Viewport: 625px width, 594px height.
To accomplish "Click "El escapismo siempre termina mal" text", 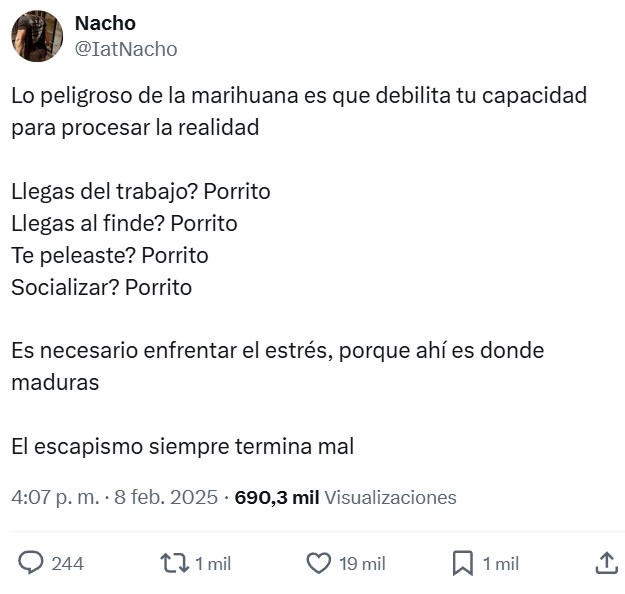I will pyautogui.click(x=182, y=447).
